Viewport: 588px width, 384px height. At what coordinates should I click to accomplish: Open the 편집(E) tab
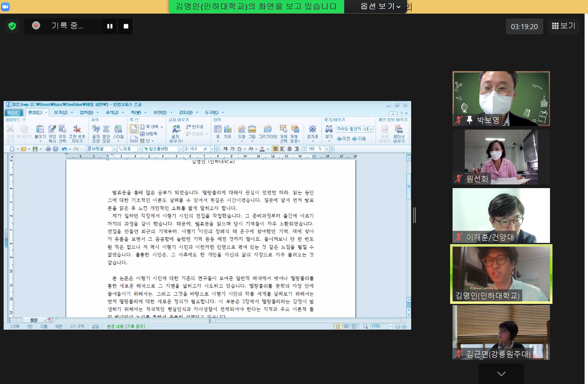click(x=35, y=112)
